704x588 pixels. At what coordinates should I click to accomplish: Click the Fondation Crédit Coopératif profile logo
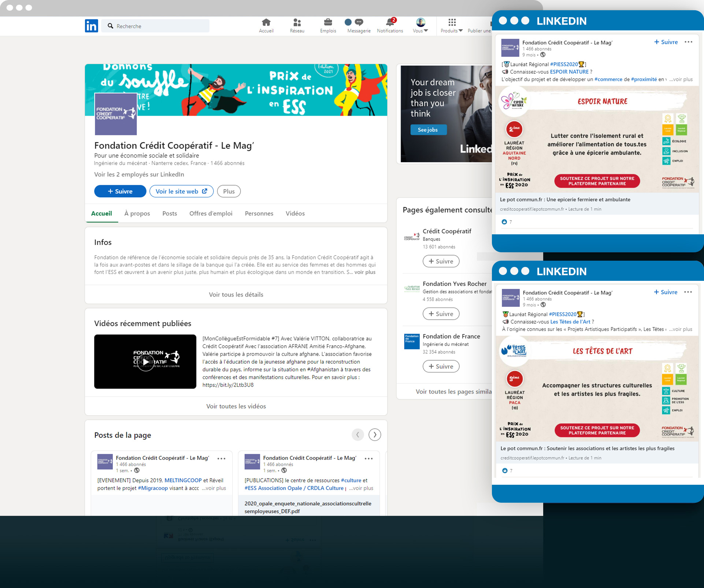[116, 114]
